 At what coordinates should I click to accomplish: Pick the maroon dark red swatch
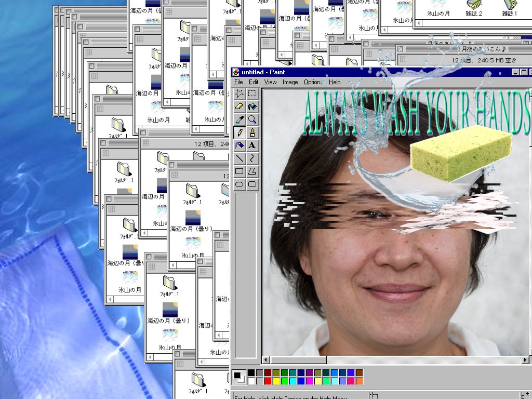pos(268,373)
